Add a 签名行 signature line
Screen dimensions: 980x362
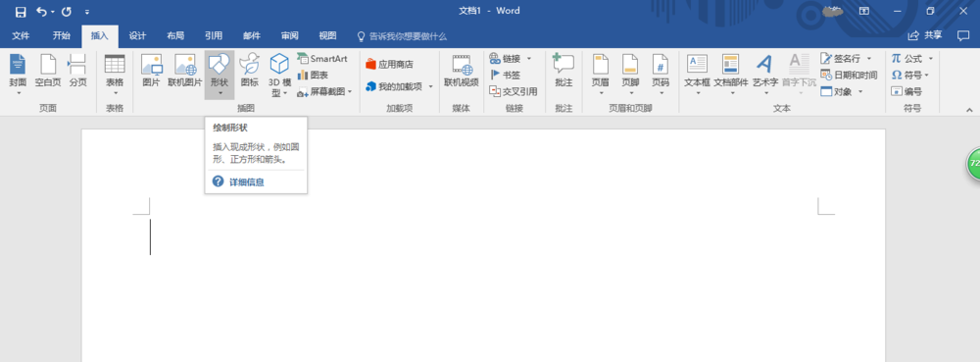840,59
